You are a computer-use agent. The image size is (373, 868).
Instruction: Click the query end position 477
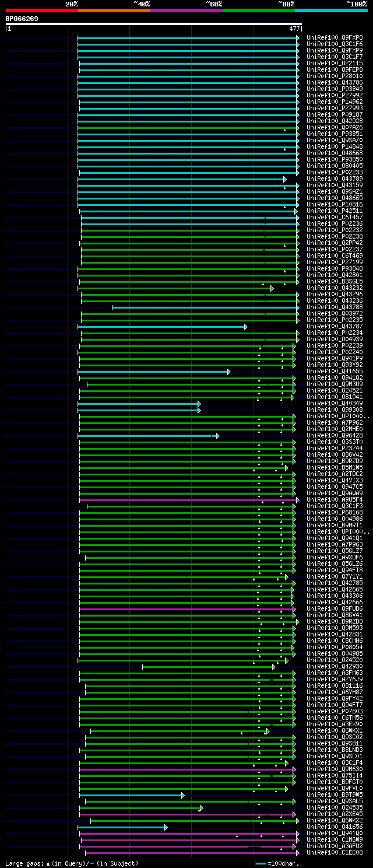[294, 29]
